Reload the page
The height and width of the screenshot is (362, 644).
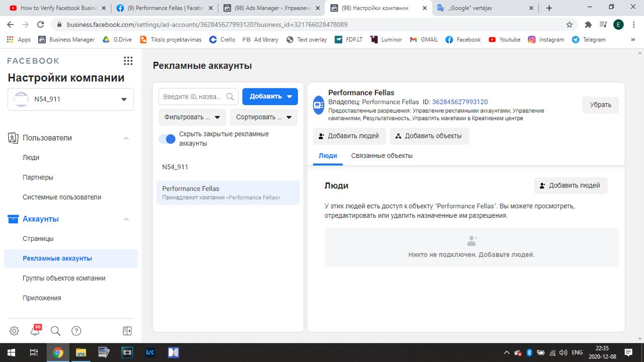tap(41, 25)
